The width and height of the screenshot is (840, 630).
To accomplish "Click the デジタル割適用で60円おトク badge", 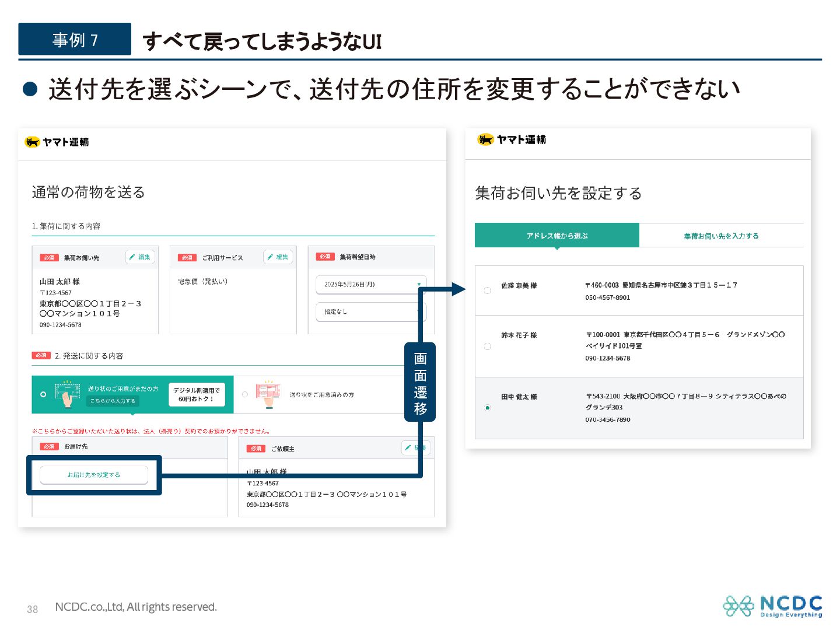I will pos(197,395).
